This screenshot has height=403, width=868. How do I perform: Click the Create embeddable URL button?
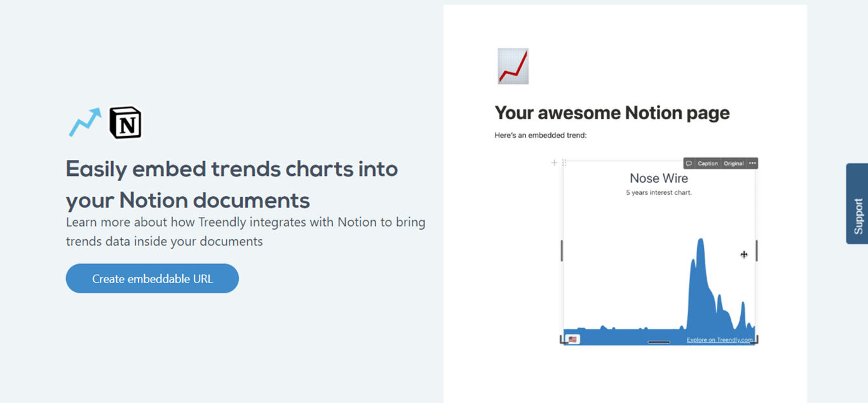153,279
